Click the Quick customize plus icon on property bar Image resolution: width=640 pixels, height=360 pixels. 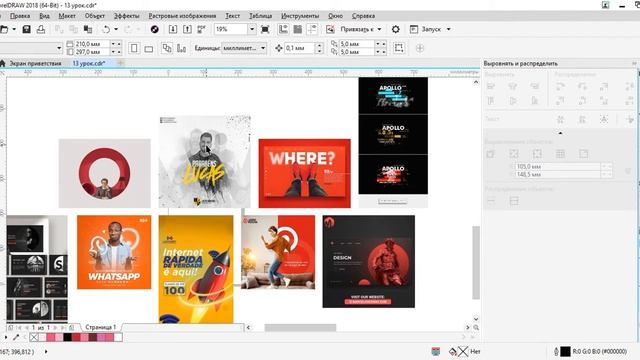tap(420, 48)
